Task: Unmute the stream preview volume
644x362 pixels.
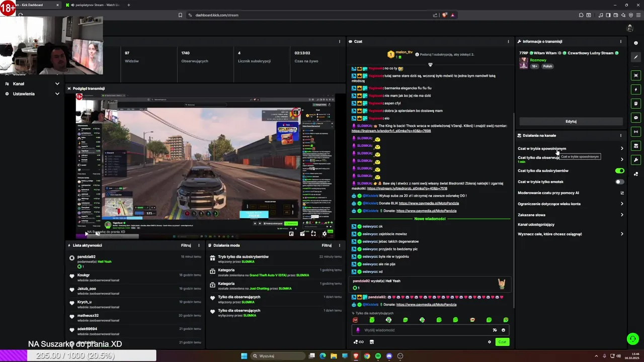Action: coord(97,233)
